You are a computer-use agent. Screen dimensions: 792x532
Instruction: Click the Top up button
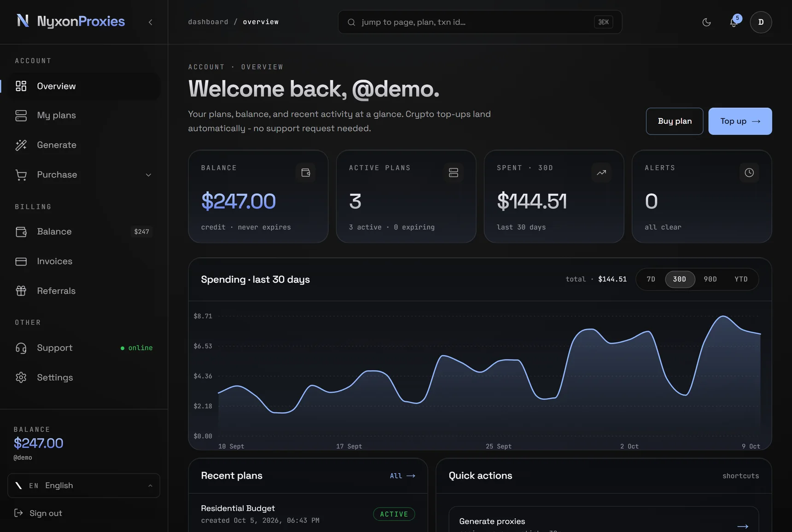(740, 121)
